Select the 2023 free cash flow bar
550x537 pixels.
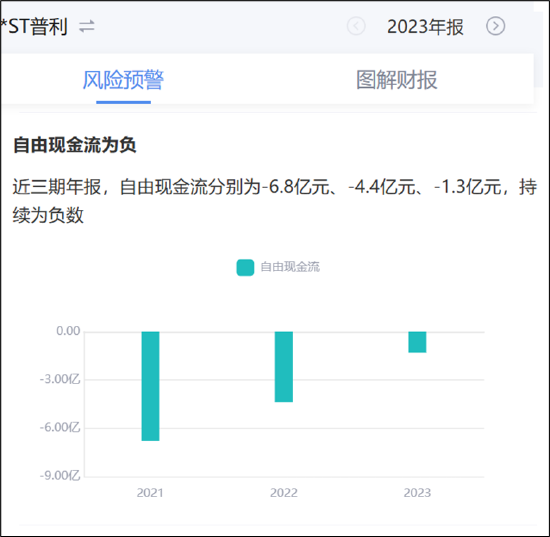(417, 342)
